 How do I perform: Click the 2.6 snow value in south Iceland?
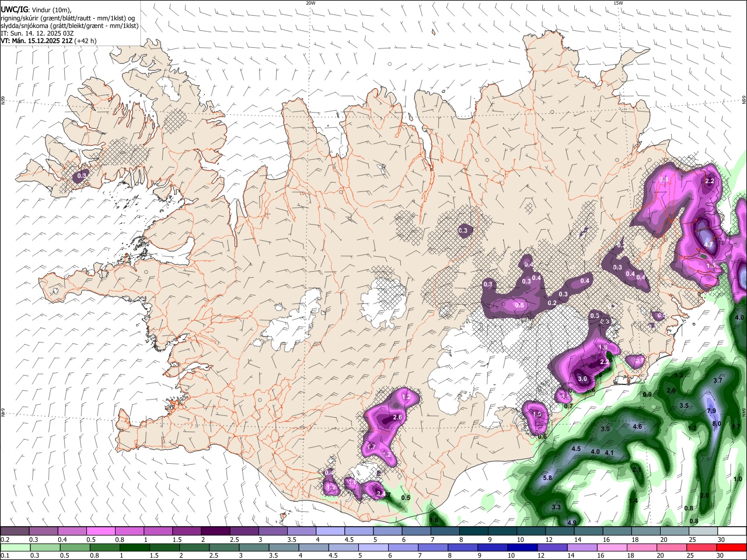pyautogui.click(x=398, y=417)
